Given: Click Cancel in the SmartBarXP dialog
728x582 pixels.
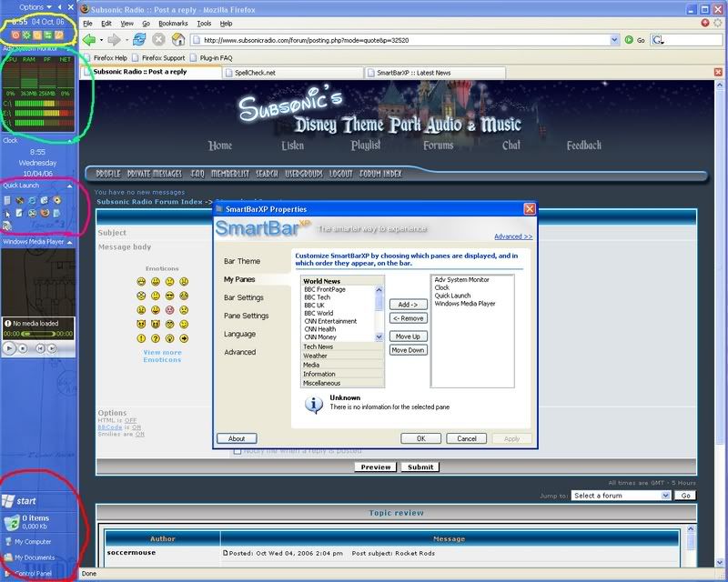Looking at the screenshot, I should [x=467, y=438].
